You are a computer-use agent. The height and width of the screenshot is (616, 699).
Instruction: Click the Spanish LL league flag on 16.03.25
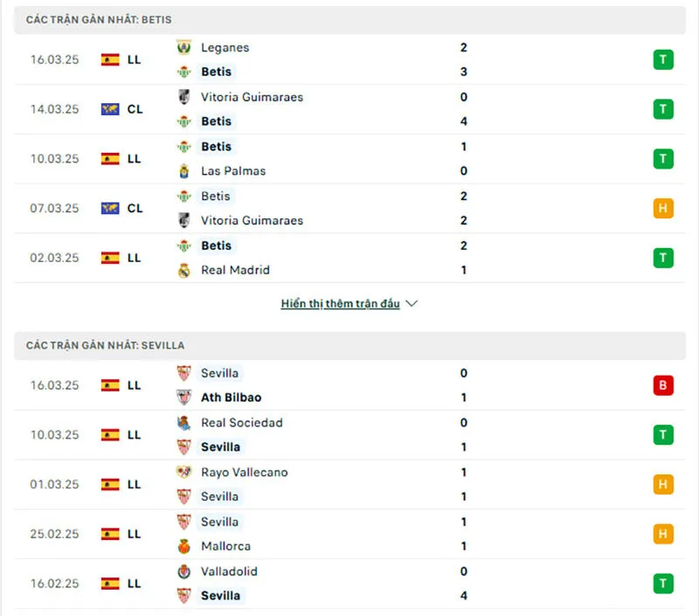(x=112, y=59)
